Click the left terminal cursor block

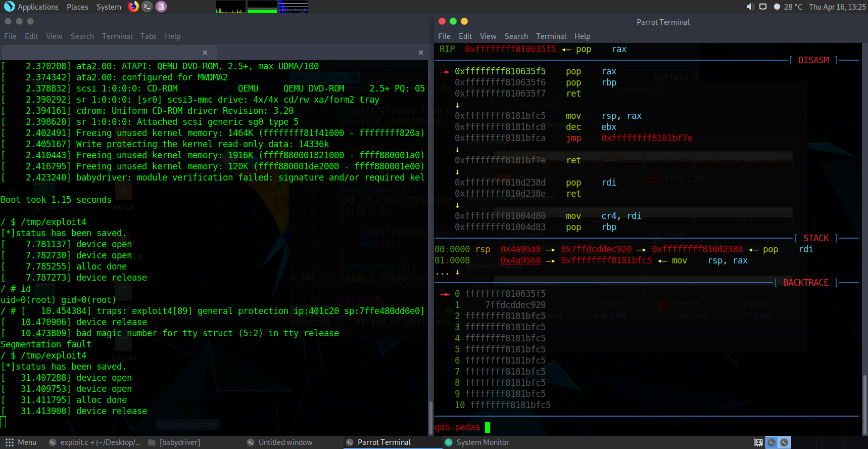pos(3,422)
